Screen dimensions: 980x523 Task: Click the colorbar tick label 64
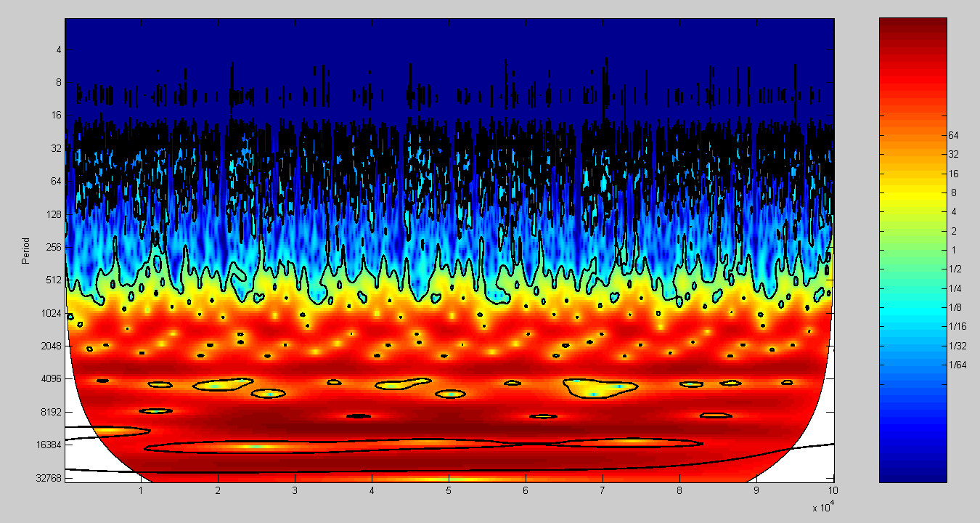[954, 135]
